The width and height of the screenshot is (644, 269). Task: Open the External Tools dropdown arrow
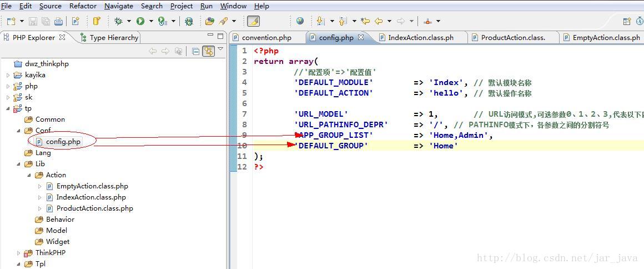[x=173, y=21]
